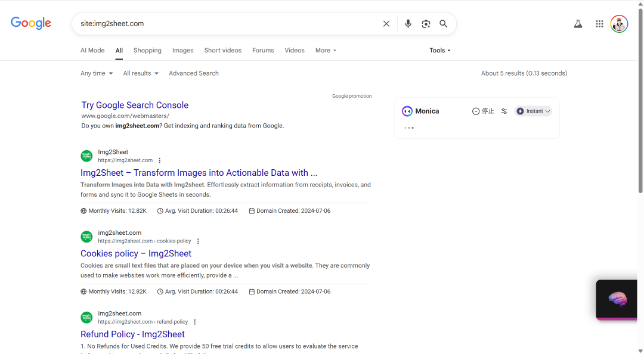Image resolution: width=644 pixels, height=354 pixels.
Task: Click inside the site:img2sheet.com search field
Action: click(x=228, y=24)
